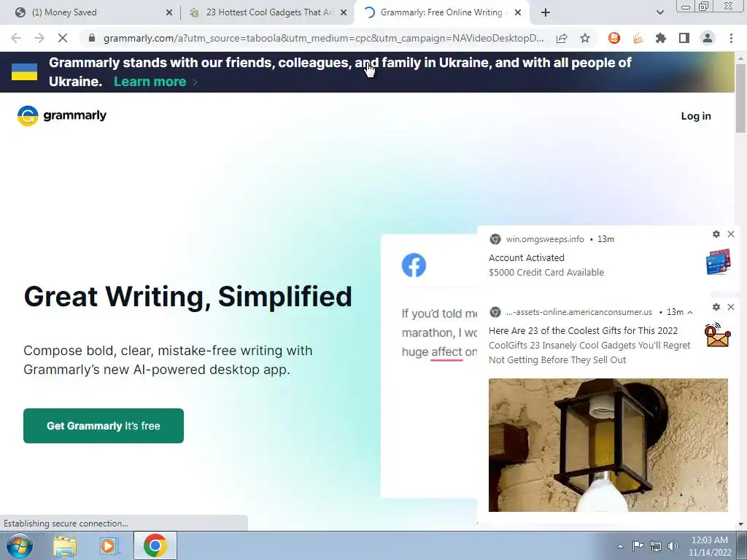
Task: Open the Chrome profile avatar
Action: 708,38
